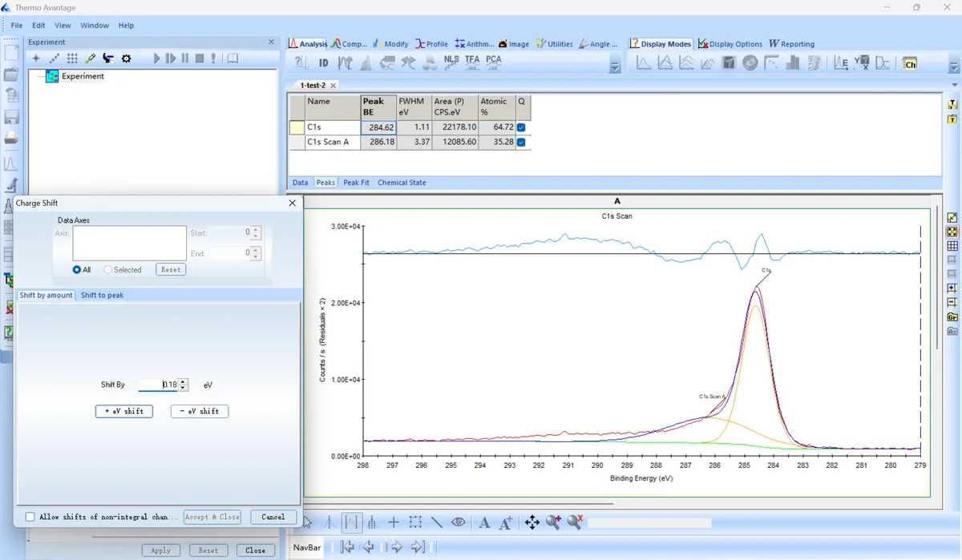Open the Window menu

click(x=95, y=26)
